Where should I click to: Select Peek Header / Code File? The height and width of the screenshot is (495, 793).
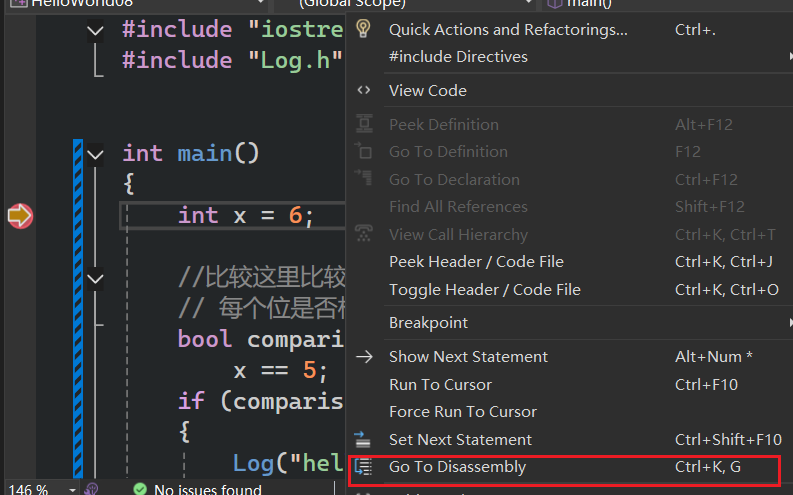coord(476,262)
